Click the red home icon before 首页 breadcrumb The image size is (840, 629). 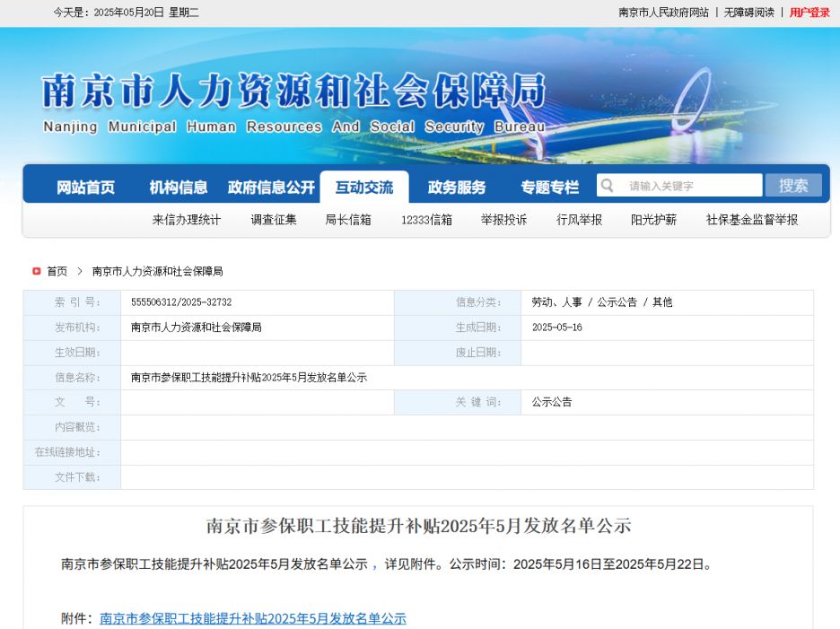(x=34, y=270)
